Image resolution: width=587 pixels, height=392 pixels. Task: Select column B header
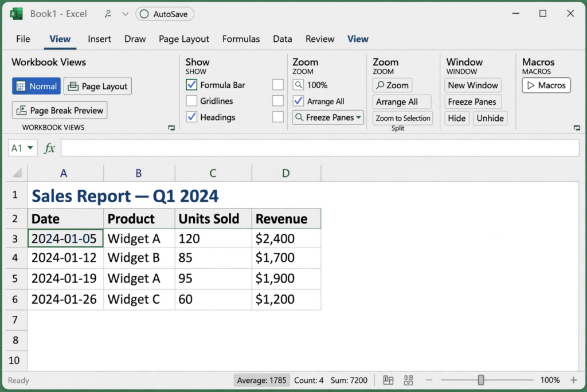pyautogui.click(x=139, y=173)
